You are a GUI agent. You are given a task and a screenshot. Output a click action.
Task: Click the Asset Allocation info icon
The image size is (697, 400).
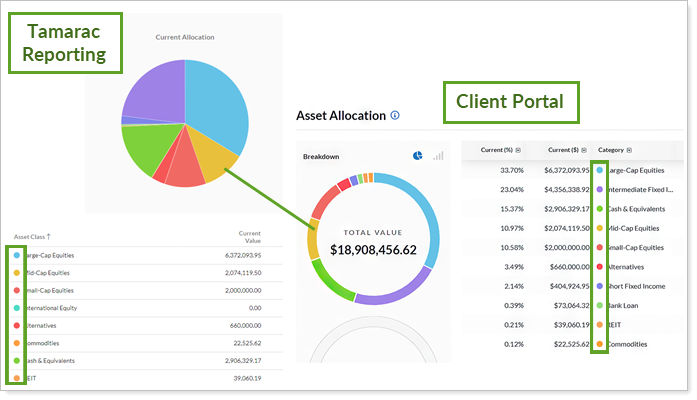coord(395,116)
